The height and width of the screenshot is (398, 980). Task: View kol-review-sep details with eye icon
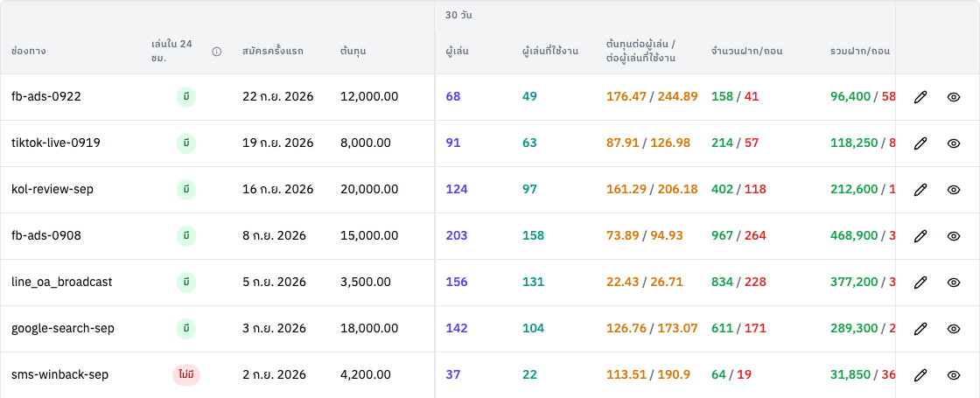coord(953,189)
